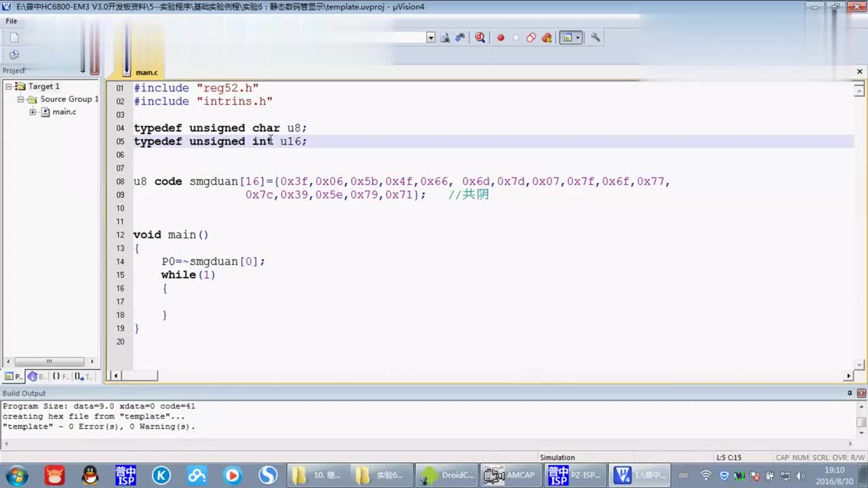
Task: Click the 'while(1)' code line
Action: pyautogui.click(x=188, y=274)
